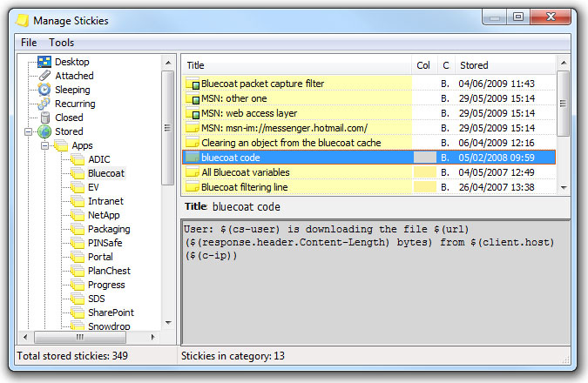Viewport: 588px width, 383px height.
Task: Click the Sleeping clock icon
Action: point(44,90)
